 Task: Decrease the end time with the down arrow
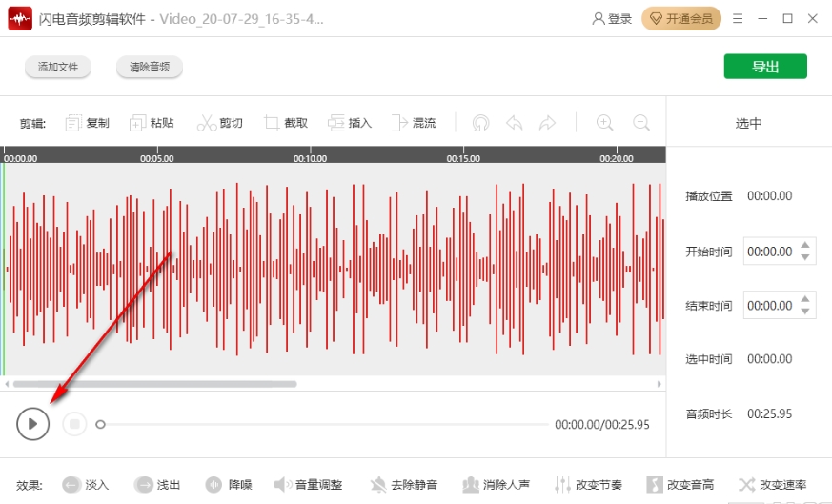(805, 312)
